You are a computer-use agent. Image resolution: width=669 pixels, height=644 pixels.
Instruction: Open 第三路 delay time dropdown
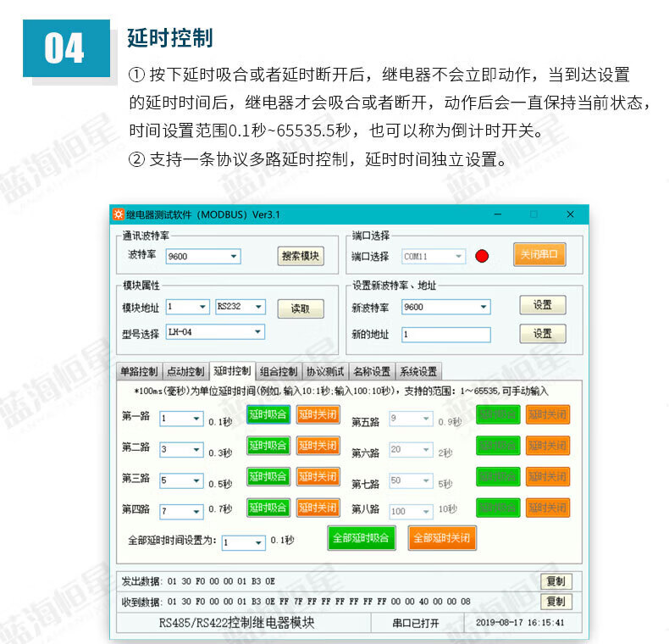(x=181, y=480)
